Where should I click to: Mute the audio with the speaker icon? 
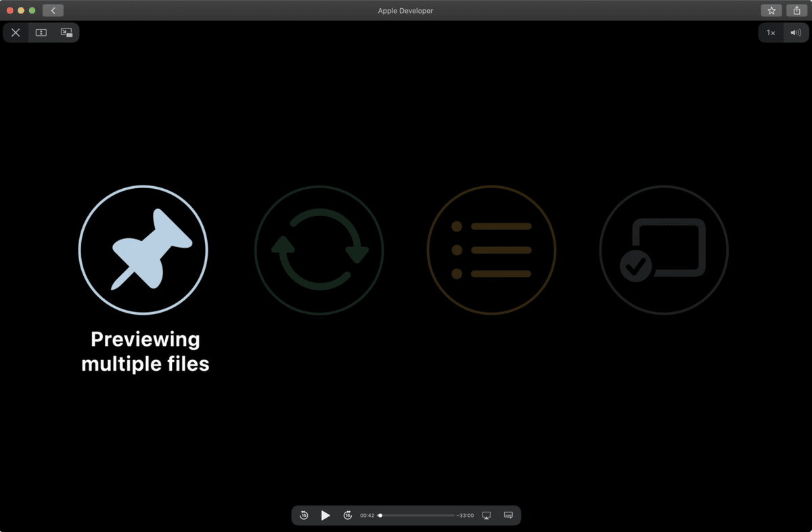click(796, 32)
